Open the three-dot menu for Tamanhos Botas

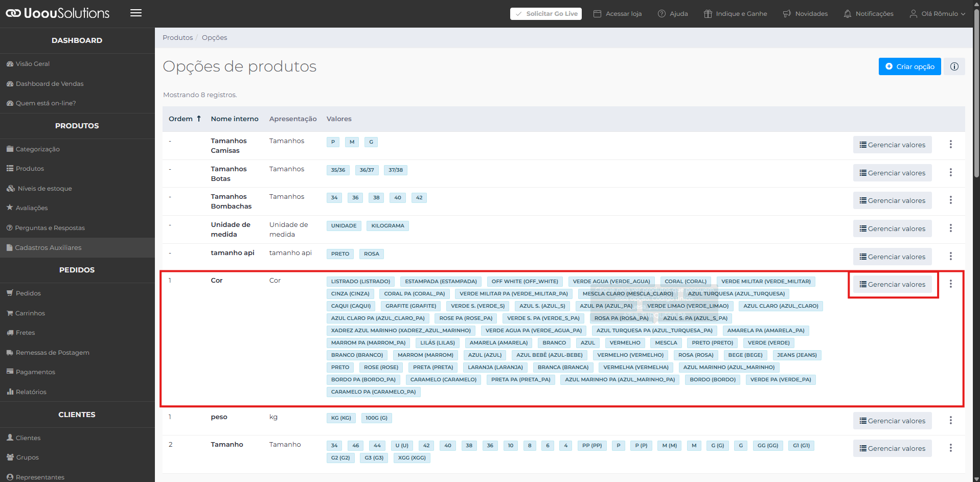[951, 172]
